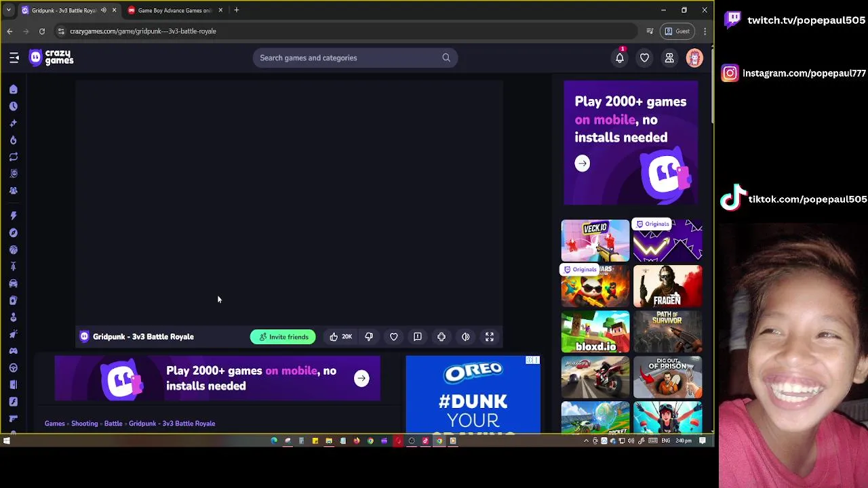868x488 pixels.
Task: Open the Fragen game thumbnail
Action: pos(668,286)
